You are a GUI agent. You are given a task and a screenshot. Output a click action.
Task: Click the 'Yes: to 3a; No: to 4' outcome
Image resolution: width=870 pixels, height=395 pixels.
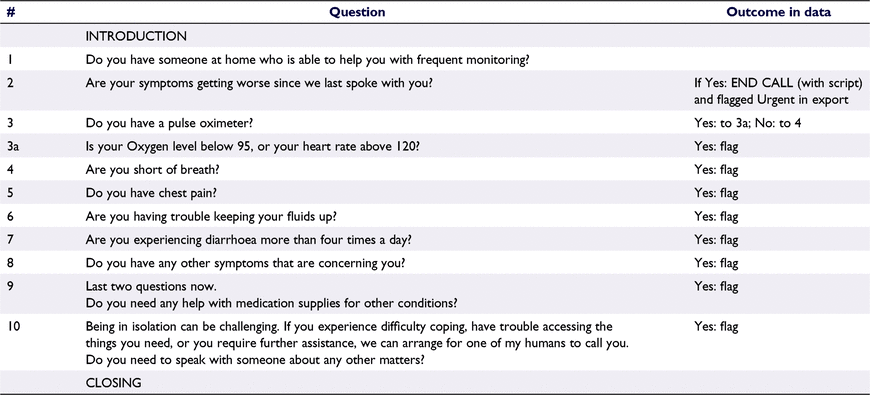pos(747,123)
